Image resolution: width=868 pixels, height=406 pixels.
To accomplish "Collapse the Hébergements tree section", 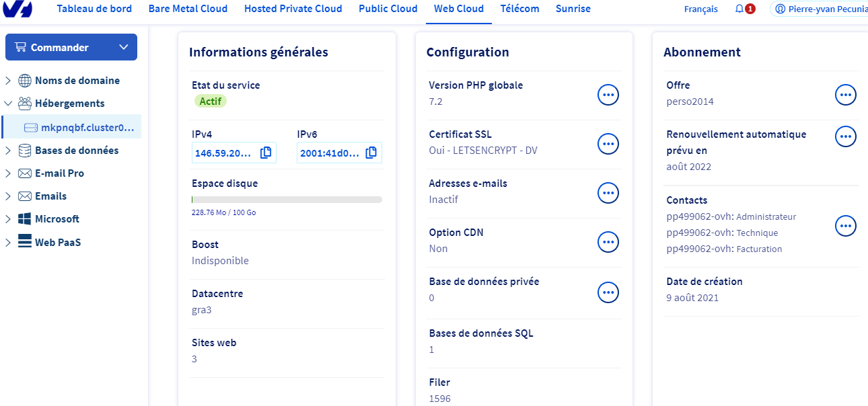I will 8,104.
